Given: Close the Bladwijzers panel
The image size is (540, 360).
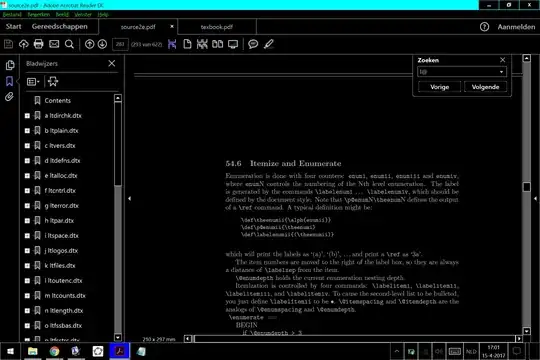Looking at the screenshot, I should 112,63.
